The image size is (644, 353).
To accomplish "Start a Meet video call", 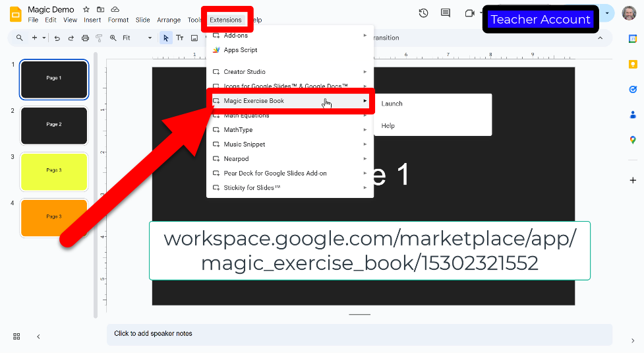I will pos(469,13).
